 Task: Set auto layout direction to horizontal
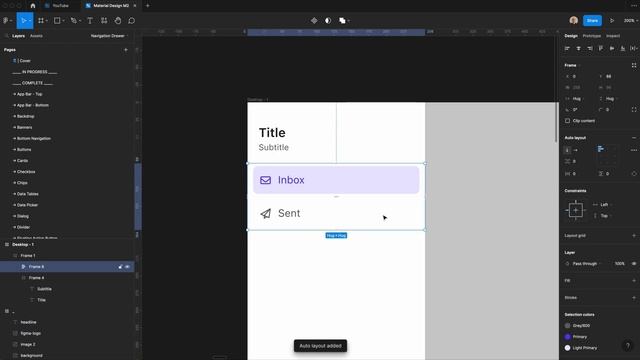pos(576,150)
